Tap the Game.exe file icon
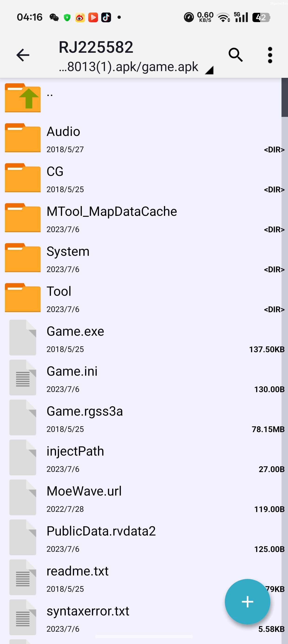Image resolution: width=288 pixels, height=644 pixels. (x=23, y=338)
